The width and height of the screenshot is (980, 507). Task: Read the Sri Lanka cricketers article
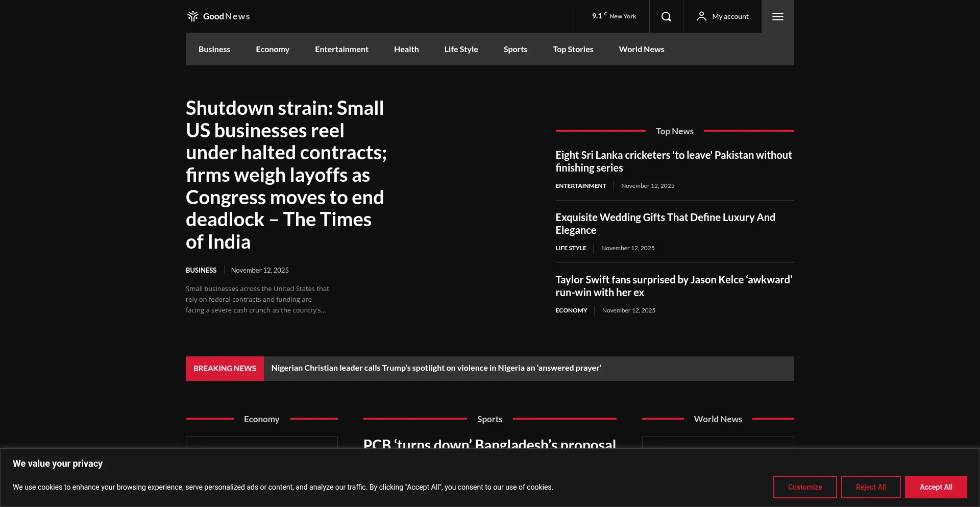point(673,161)
